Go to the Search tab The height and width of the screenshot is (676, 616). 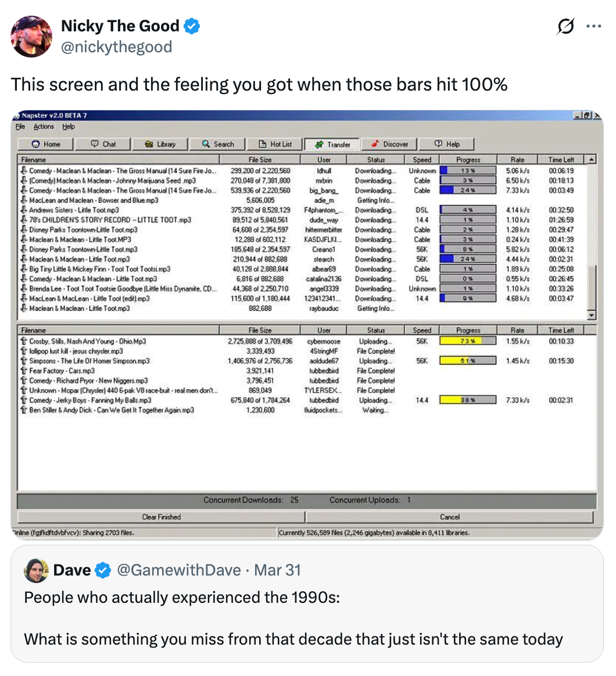[x=218, y=144]
